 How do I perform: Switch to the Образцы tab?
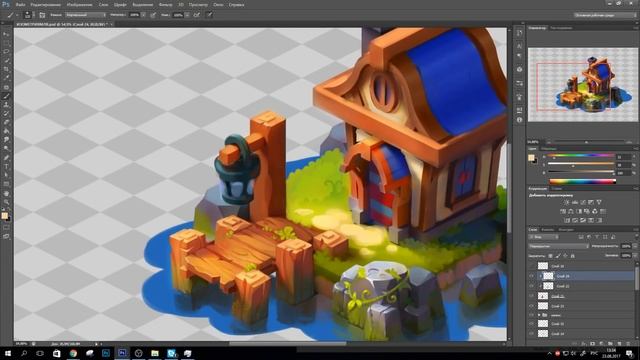[548, 149]
